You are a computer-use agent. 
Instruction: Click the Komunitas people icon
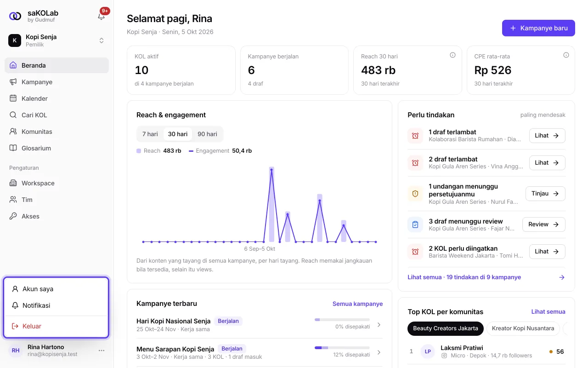coord(13,132)
